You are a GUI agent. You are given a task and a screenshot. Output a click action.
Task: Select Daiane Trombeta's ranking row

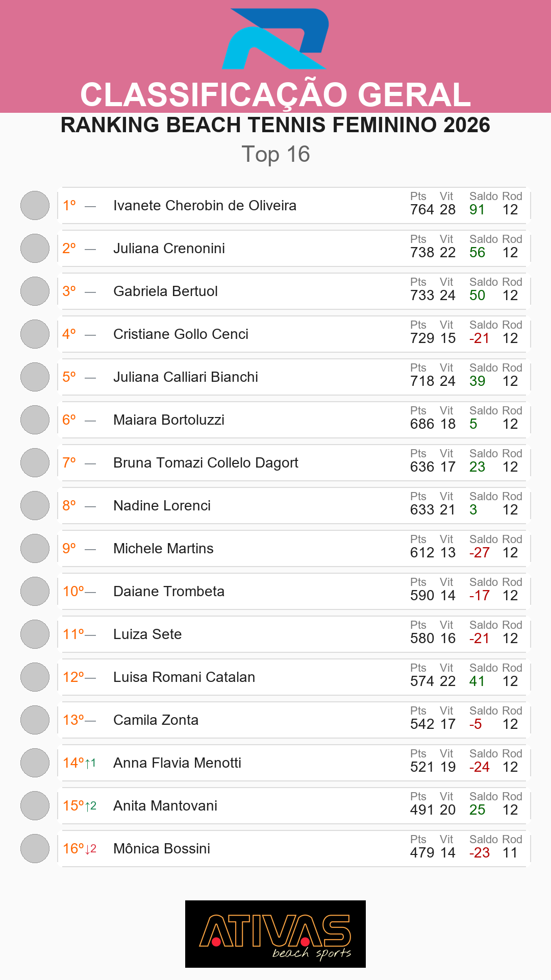[x=294, y=592]
